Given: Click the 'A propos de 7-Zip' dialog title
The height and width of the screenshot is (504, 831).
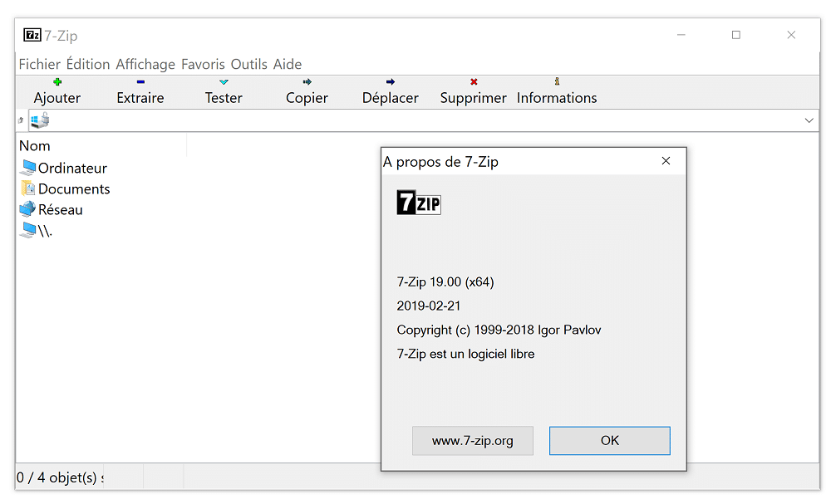Looking at the screenshot, I should 441,162.
